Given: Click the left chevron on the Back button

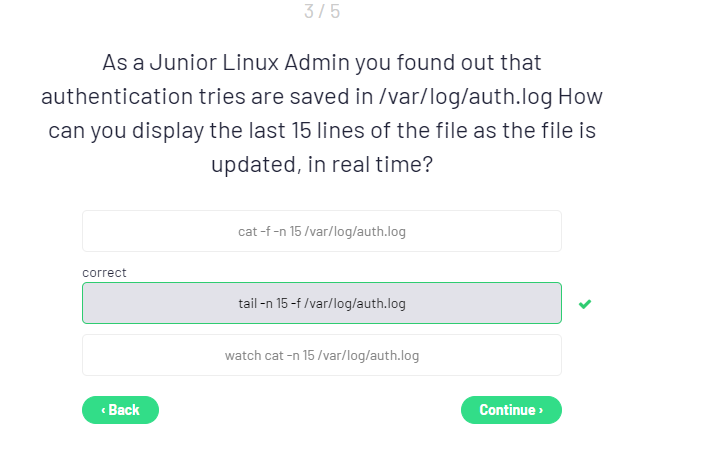Looking at the screenshot, I should click(104, 410).
